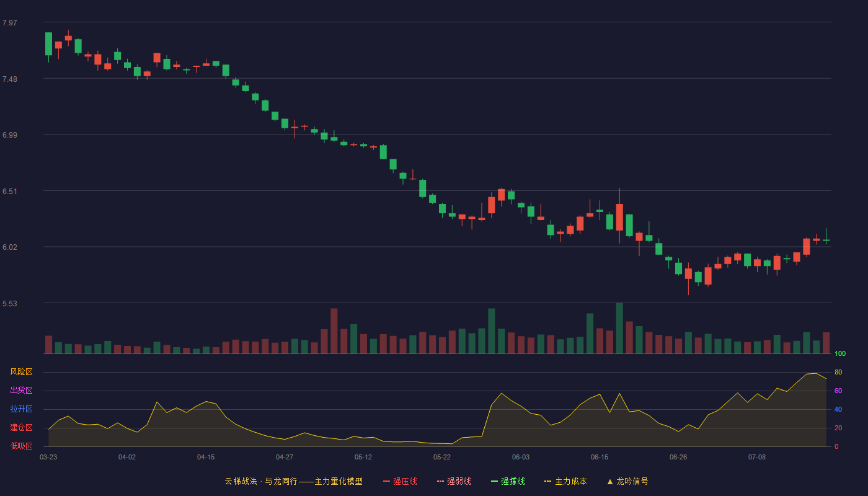The image size is (868, 496).
Task: Click the 05-12 date axis label
Action: pyautogui.click(x=363, y=457)
